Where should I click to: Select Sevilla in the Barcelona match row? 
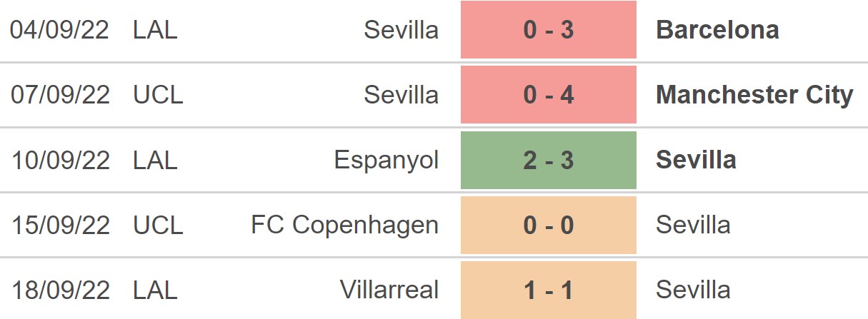(x=401, y=30)
